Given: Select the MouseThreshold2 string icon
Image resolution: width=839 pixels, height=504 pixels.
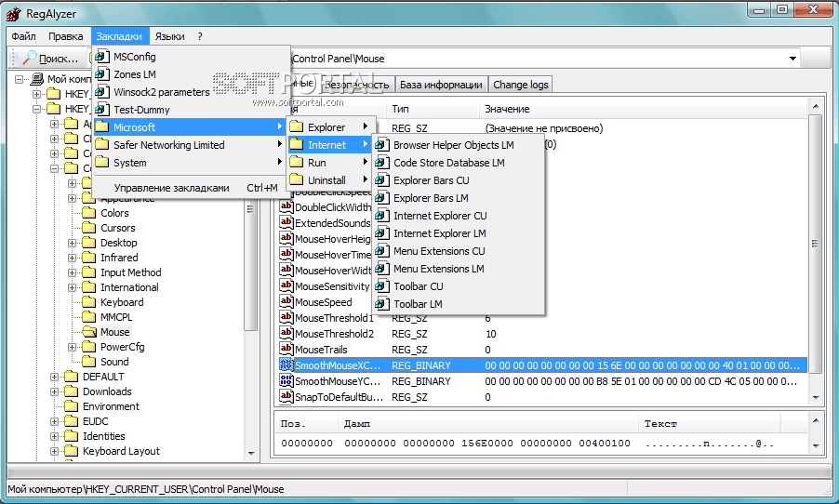Looking at the screenshot, I should point(286,333).
